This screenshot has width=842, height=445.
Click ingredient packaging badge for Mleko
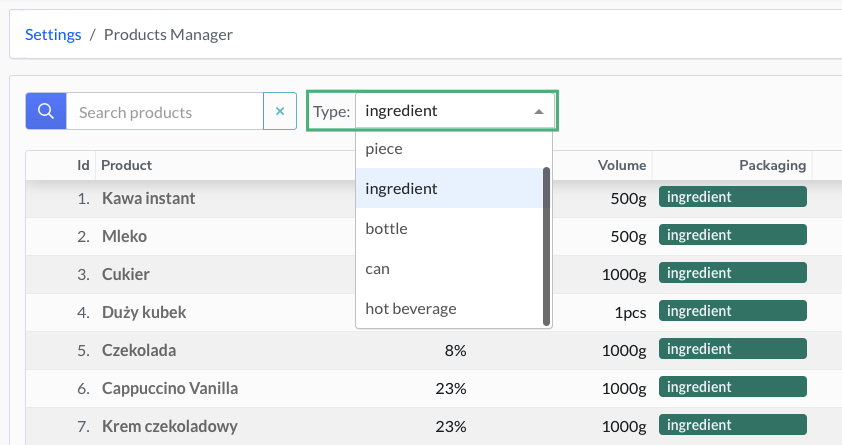(x=732, y=235)
